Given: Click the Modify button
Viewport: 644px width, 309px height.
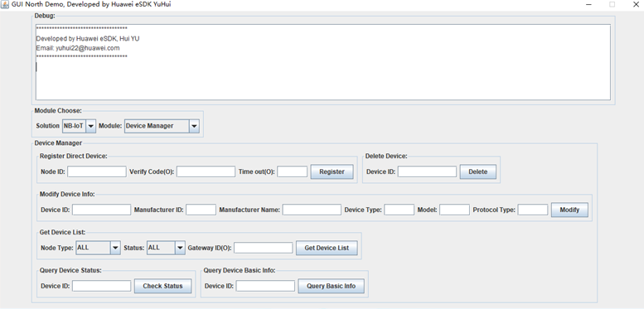Looking at the screenshot, I should [569, 210].
